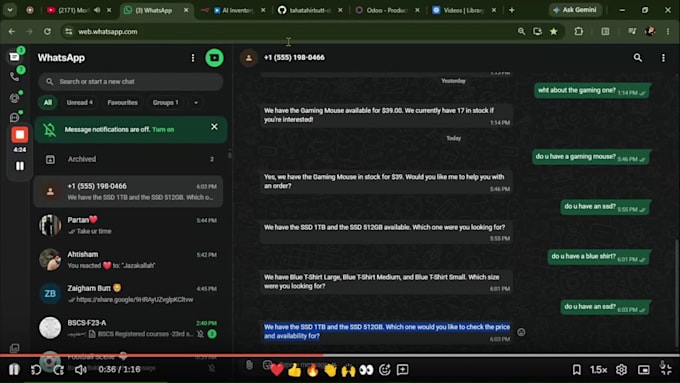Select the Unread 4 filter
The width and height of the screenshot is (680, 383).
[79, 102]
